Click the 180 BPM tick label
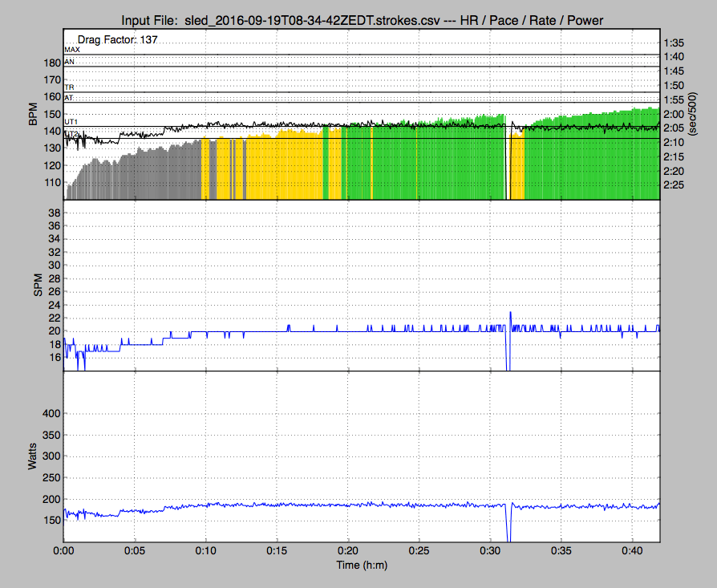Image resolution: width=717 pixels, height=588 pixels. click(x=51, y=63)
